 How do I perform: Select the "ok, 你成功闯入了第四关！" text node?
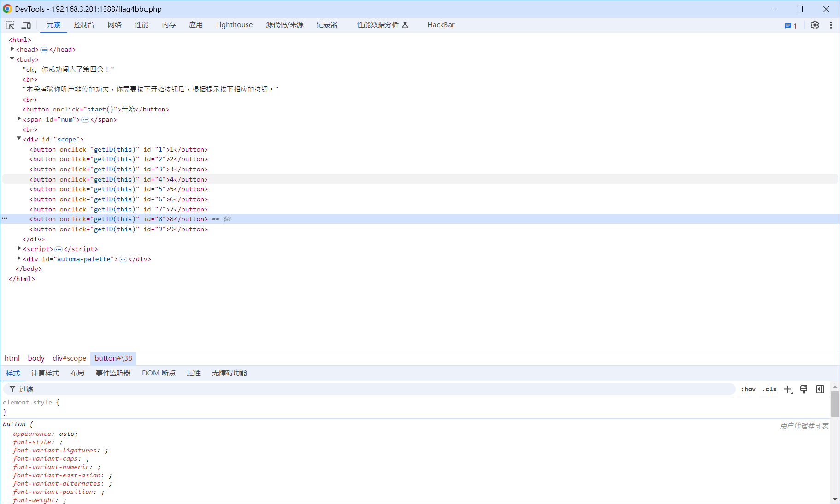(x=68, y=70)
